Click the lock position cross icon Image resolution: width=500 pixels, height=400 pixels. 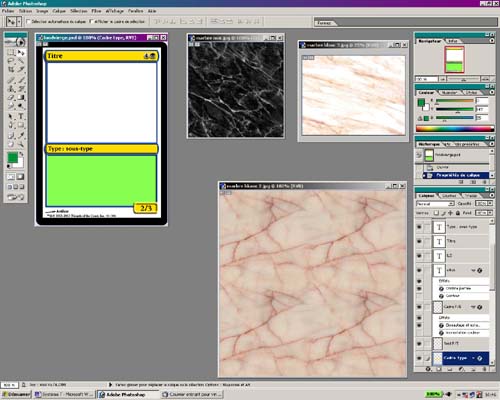(x=451, y=213)
